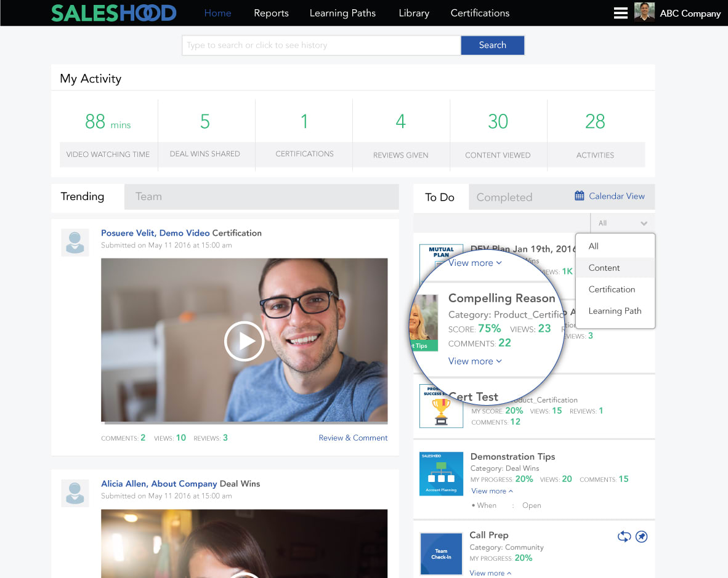Open the Call Prep Team Check-In thumbnail
This screenshot has height=578, width=728.
[x=441, y=554]
